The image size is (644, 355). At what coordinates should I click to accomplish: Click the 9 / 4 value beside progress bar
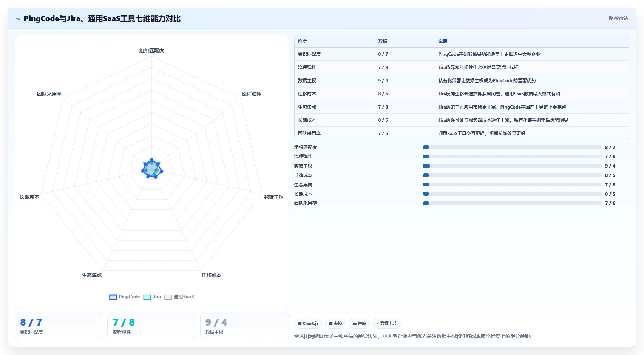pyautogui.click(x=610, y=166)
